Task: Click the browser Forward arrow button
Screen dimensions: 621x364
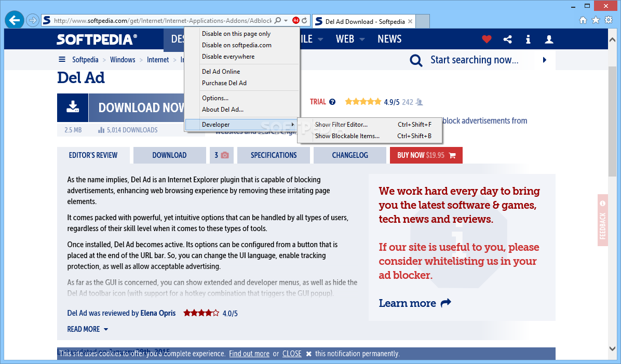Action: [x=33, y=20]
